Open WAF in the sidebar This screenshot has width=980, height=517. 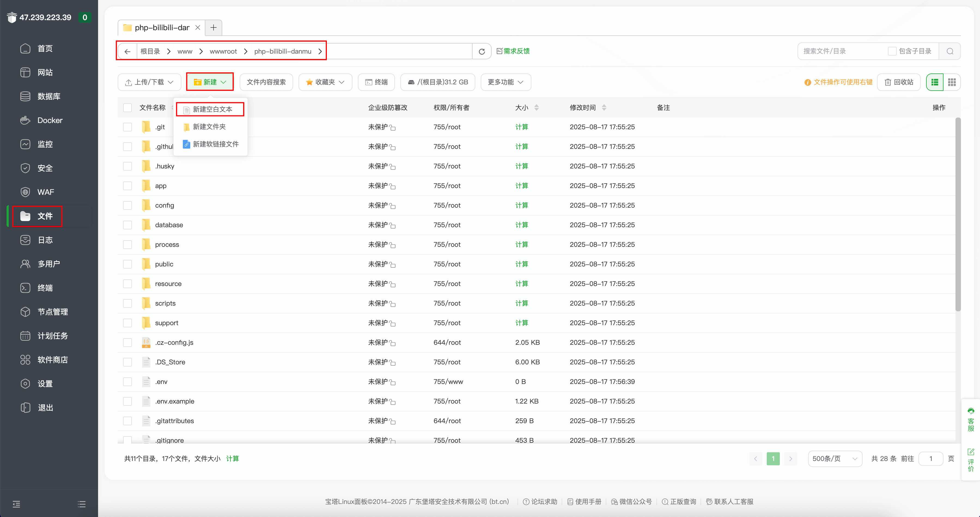click(45, 192)
